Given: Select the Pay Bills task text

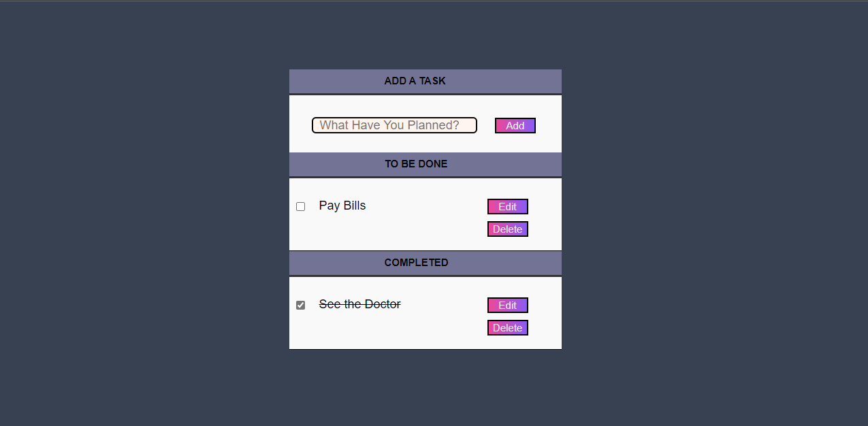Looking at the screenshot, I should pos(342,206).
